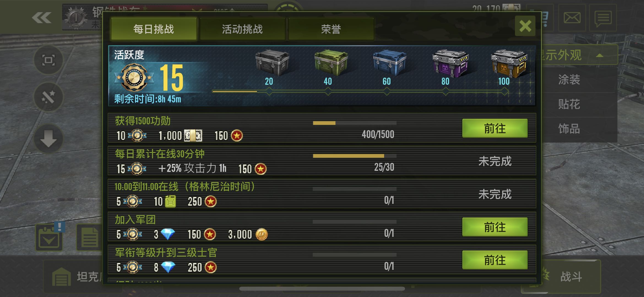Click 前往 for the 获得1500功勋 task
The height and width of the screenshot is (297, 644).
(495, 128)
